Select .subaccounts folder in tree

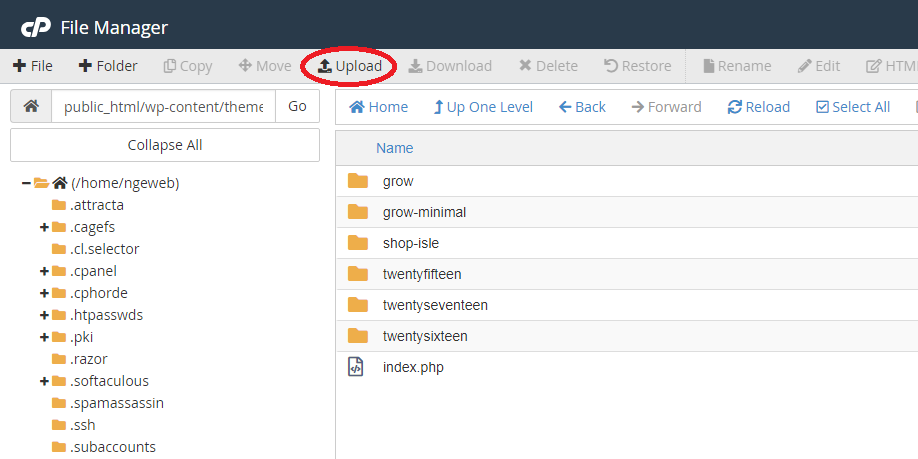point(112,447)
